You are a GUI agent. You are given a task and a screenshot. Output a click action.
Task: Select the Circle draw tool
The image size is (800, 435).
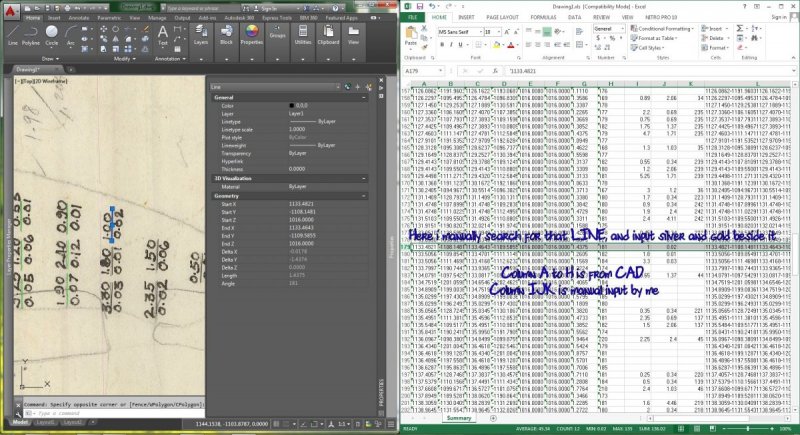(52, 36)
